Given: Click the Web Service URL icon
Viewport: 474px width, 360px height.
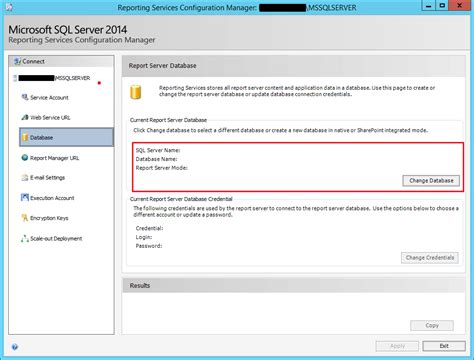Looking at the screenshot, I should 25,117.
